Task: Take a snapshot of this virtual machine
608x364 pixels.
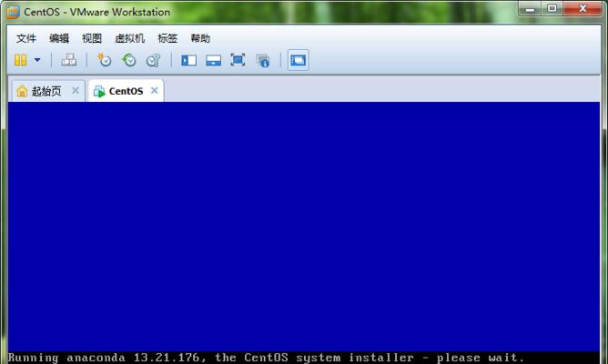Action: [x=104, y=60]
